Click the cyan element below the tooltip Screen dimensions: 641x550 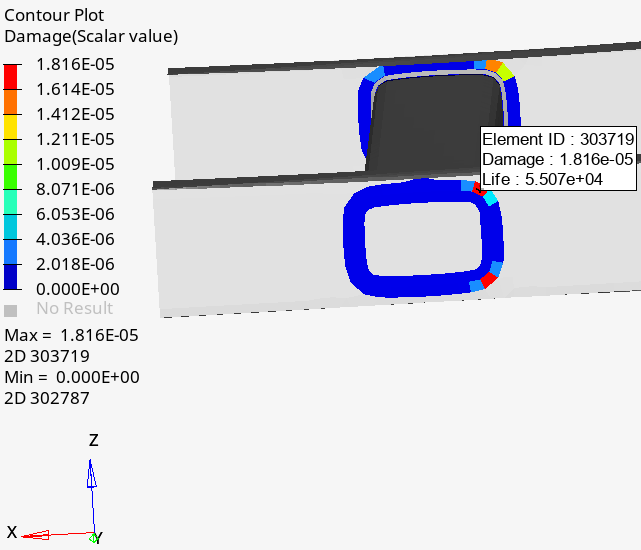pyautogui.click(x=491, y=198)
